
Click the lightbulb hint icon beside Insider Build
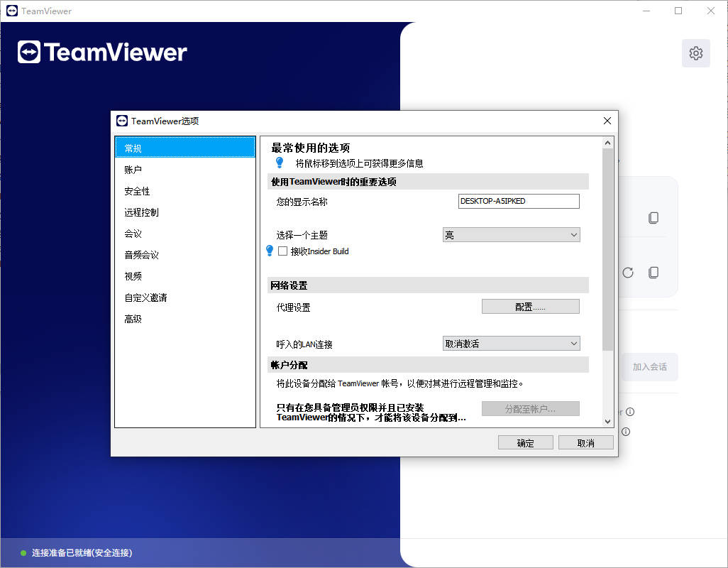[270, 251]
